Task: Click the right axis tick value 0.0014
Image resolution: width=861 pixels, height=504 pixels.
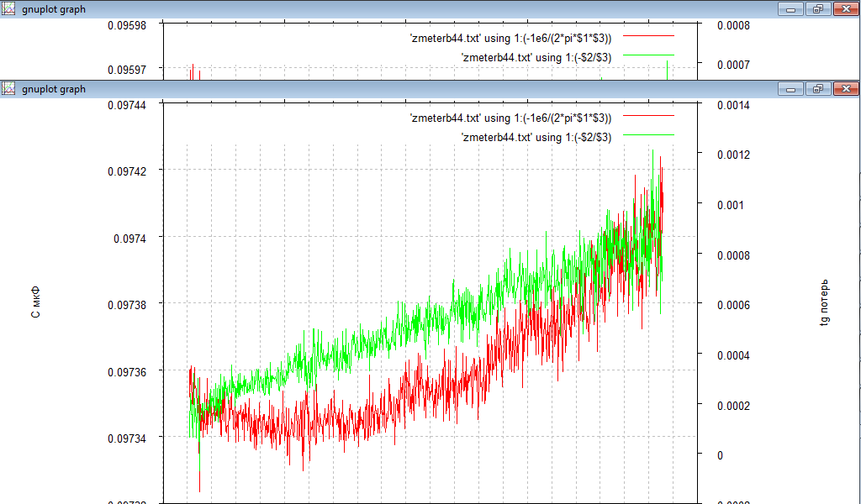Action: 733,105
